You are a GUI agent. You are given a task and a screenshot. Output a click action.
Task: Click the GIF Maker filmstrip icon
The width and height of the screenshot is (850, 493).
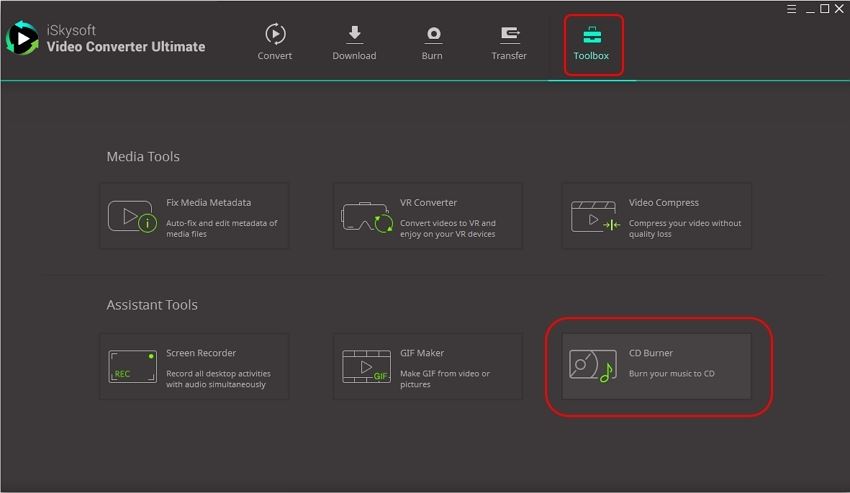click(x=366, y=366)
